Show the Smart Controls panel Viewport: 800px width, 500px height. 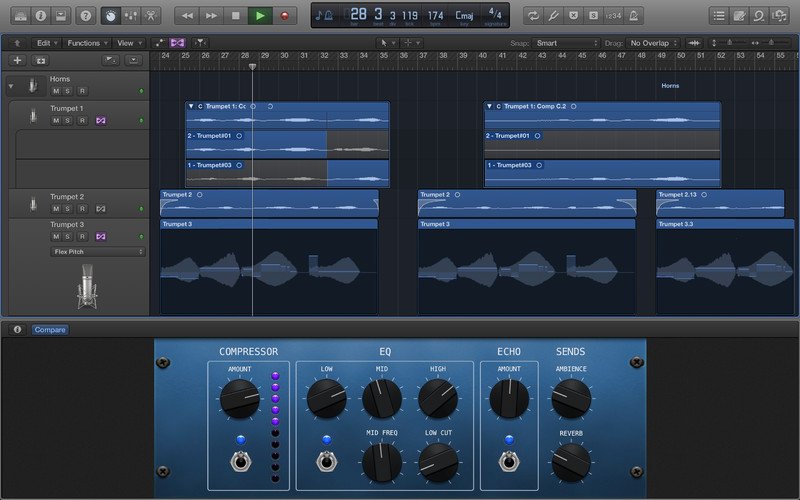[109, 16]
